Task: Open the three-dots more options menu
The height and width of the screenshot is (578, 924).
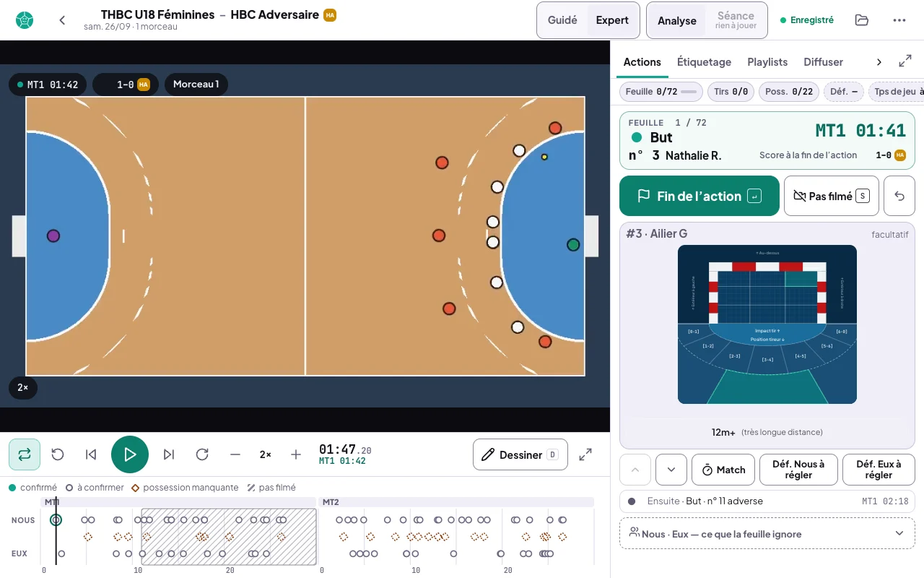Action: (x=899, y=20)
